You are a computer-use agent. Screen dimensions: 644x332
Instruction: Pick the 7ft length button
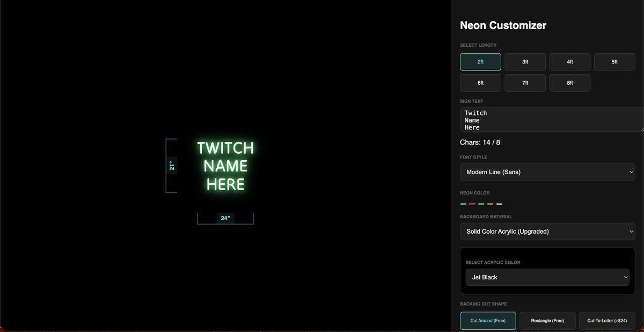point(525,83)
